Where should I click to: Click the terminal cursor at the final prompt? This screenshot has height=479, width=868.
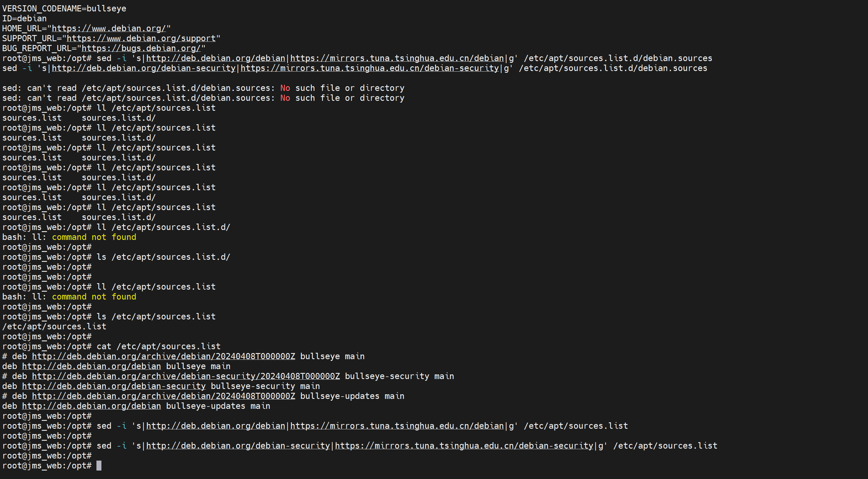[99, 466]
